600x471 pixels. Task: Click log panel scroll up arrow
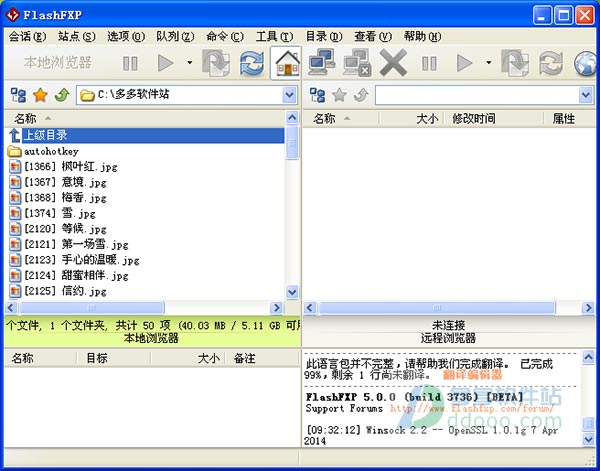point(588,357)
